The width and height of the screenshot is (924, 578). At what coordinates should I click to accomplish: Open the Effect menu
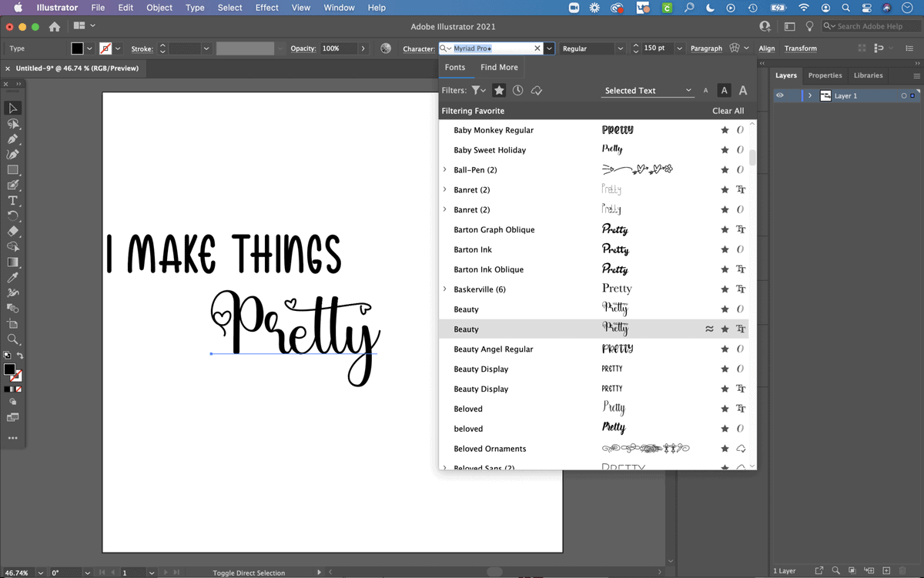tap(266, 8)
